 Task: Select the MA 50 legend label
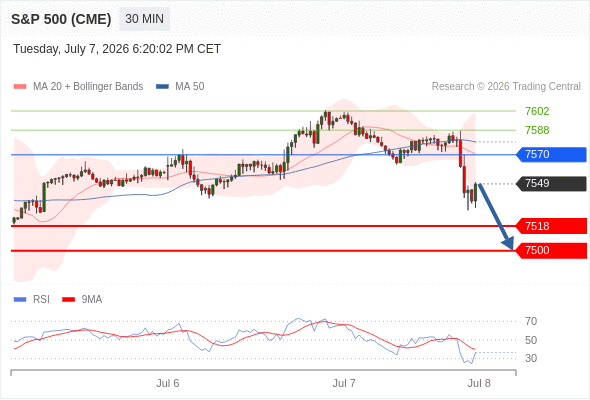pos(190,87)
